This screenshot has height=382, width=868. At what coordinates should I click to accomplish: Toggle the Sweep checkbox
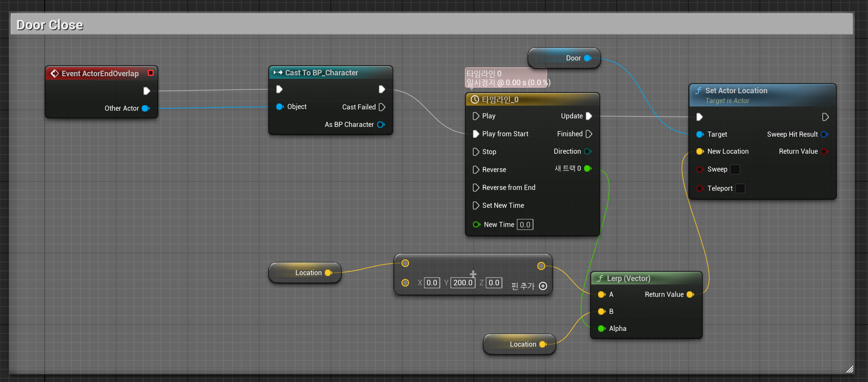coord(735,169)
